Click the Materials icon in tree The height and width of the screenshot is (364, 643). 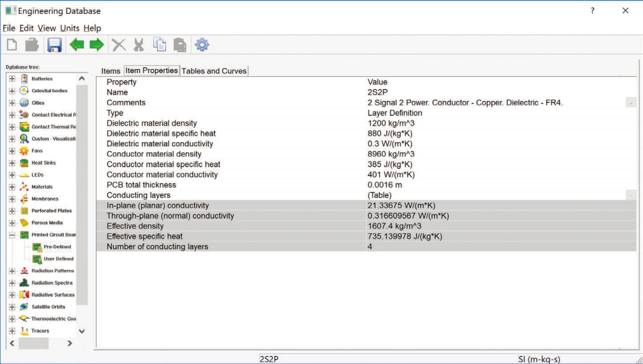[24, 187]
